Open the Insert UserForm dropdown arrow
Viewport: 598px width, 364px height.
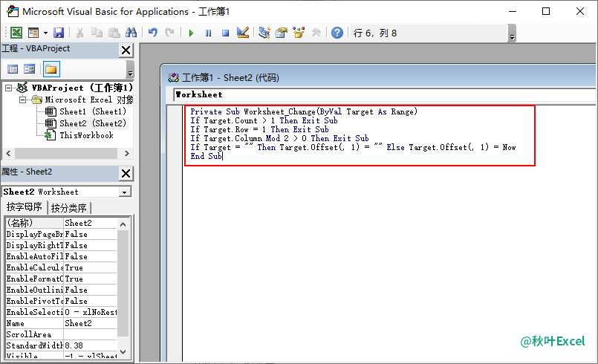coord(45,33)
